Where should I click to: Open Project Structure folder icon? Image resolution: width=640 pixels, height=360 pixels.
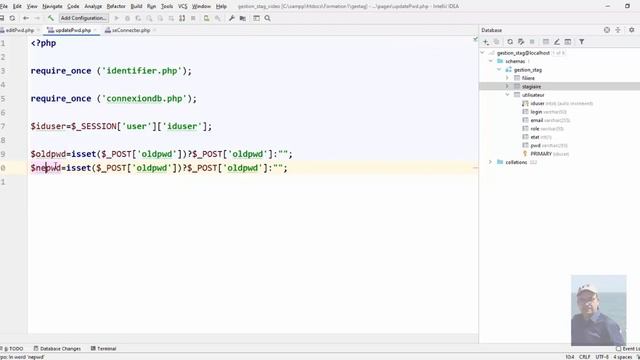pos(243,18)
